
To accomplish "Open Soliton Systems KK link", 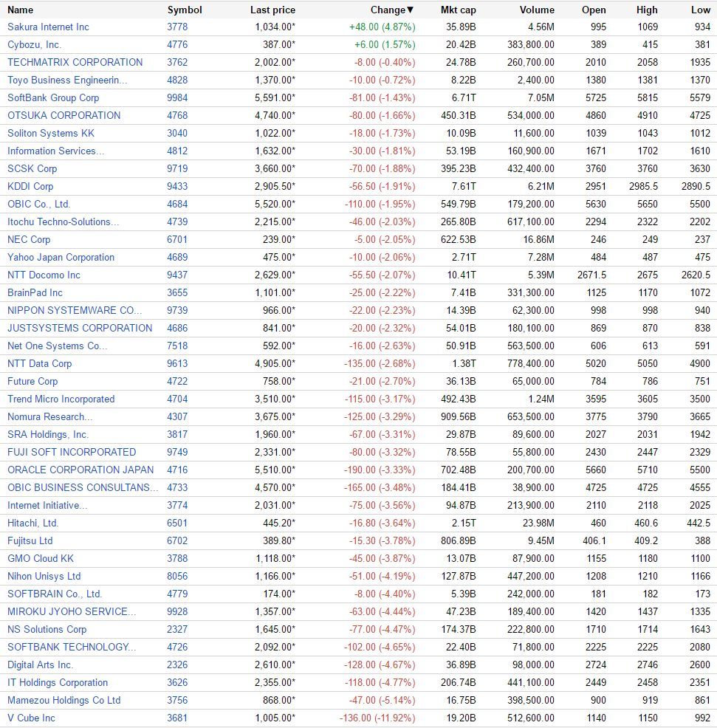I will pos(51,133).
